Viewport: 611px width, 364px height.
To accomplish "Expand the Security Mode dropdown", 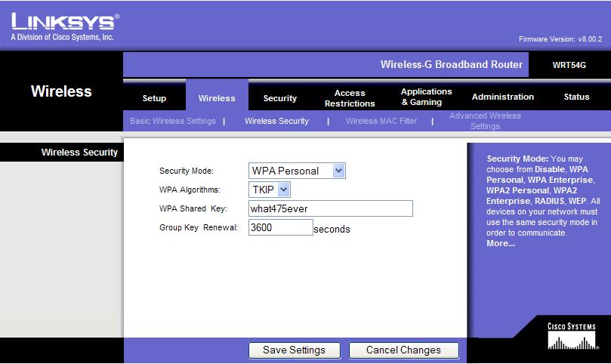I will 297,171.
